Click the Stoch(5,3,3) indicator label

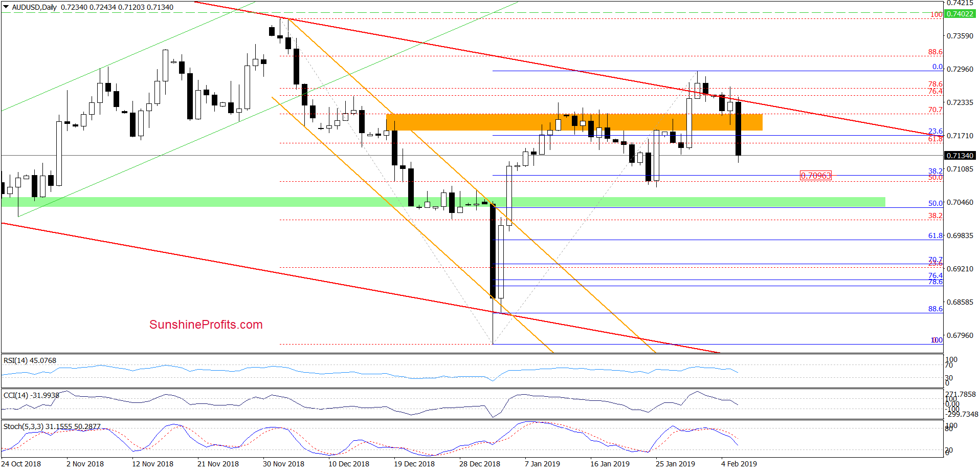point(52,426)
